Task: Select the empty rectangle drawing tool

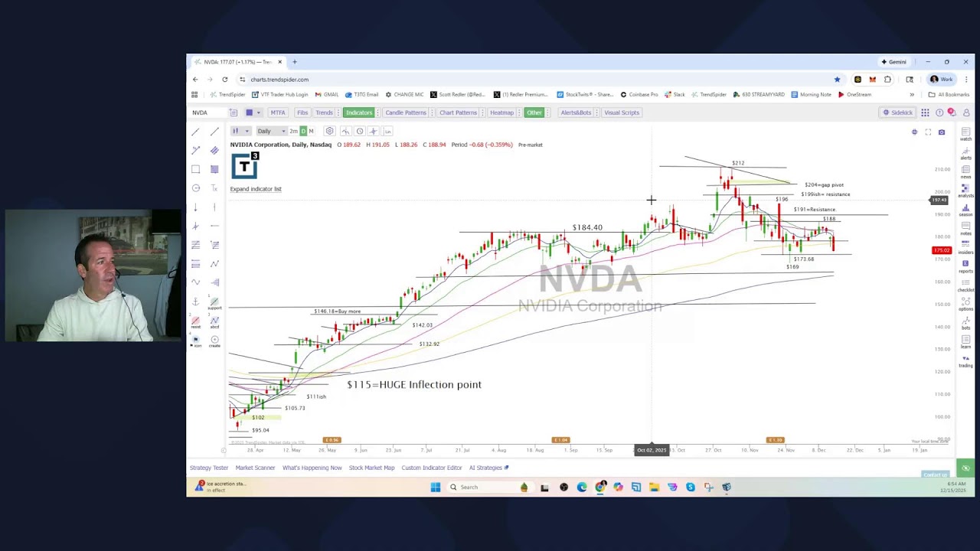Action: (x=195, y=169)
